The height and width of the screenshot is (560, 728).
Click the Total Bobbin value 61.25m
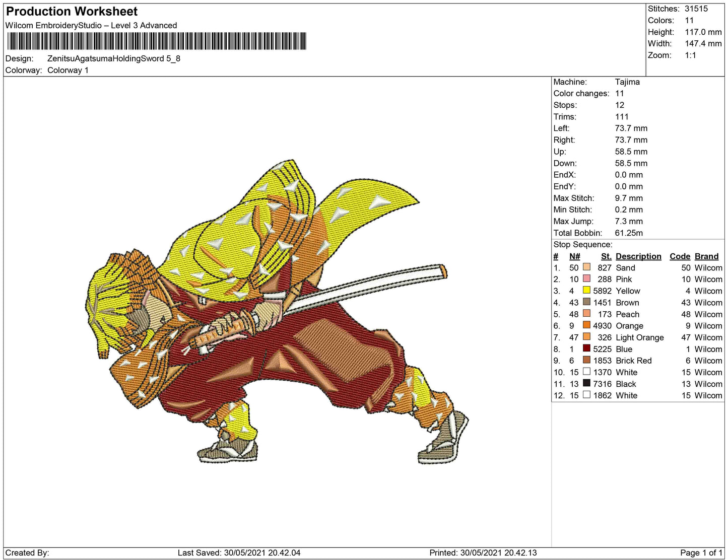[629, 233]
